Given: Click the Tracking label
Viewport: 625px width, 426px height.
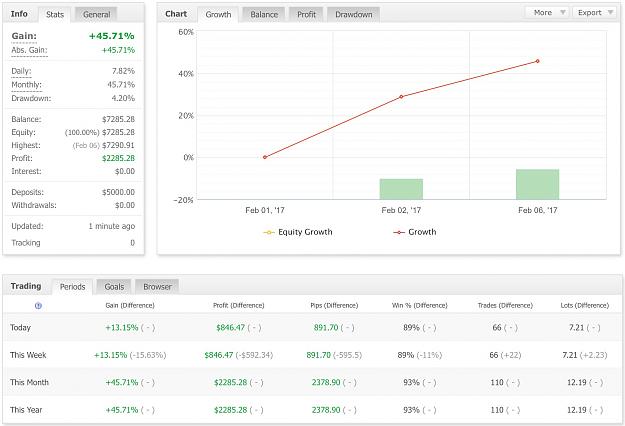Looking at the screenshot, I should 26,243.
